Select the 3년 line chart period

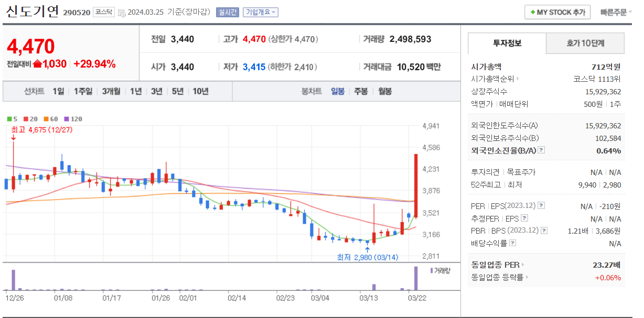[156, 91]
